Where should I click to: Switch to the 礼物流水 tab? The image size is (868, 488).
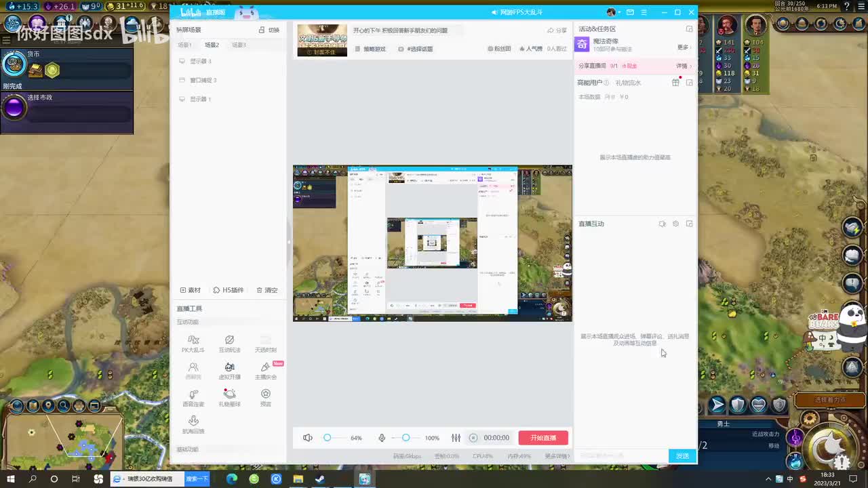628,83
